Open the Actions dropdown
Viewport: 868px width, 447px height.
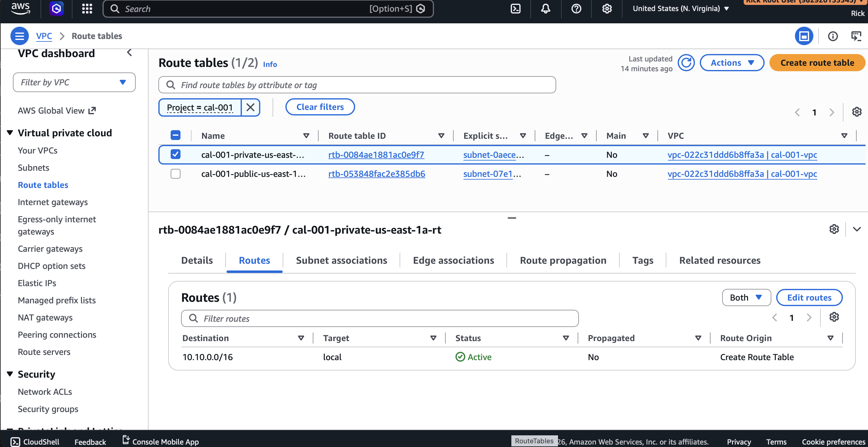732,63
